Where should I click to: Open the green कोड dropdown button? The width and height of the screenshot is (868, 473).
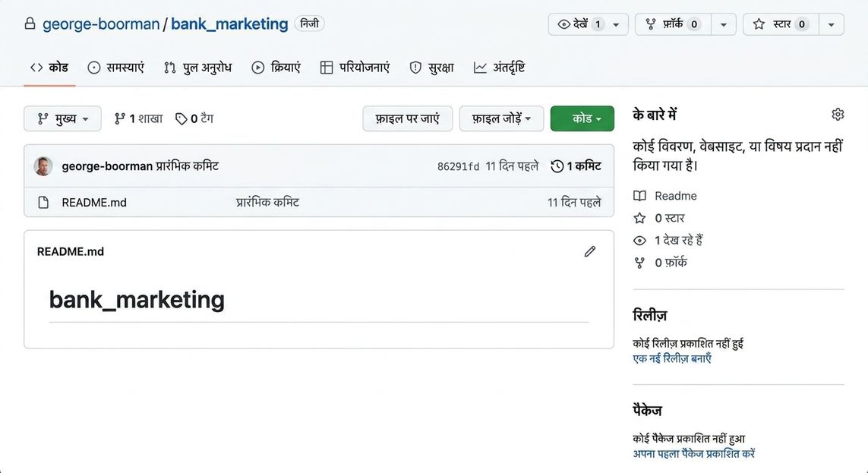(x=582, y=118)
